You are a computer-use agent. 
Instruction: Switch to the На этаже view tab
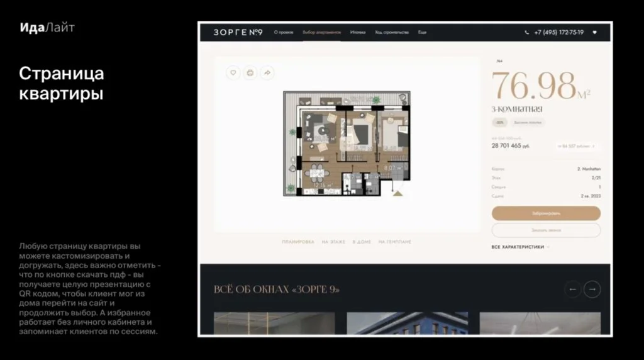pos(333,242)
